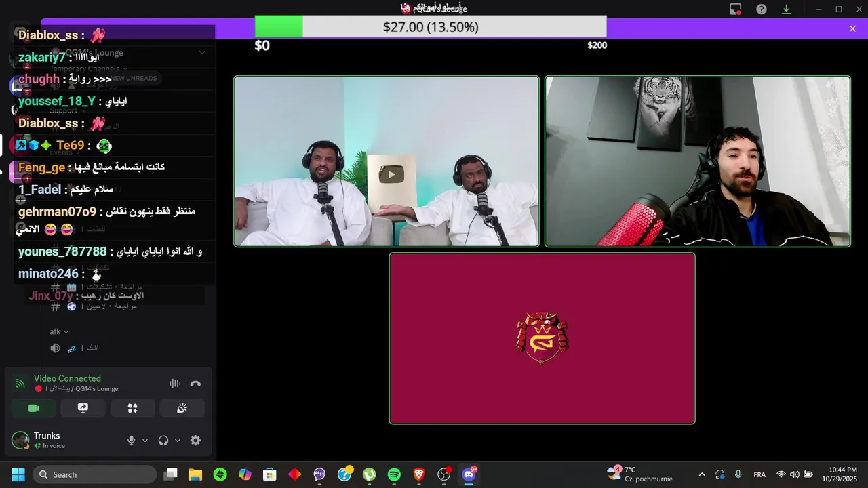Disconnect from voice with the hang-up icon
The height and width of the screenshot is (488, 868).
click(x=195, y=384)
